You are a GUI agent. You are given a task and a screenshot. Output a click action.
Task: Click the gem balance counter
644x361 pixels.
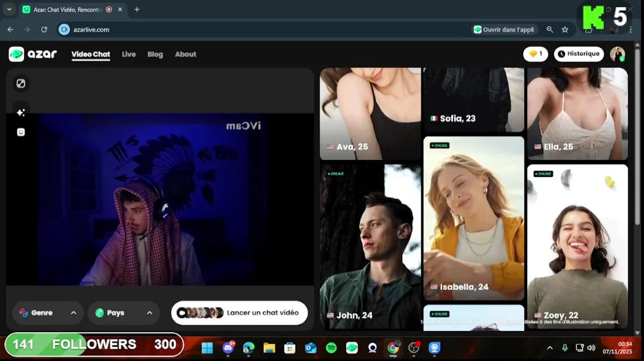coord(535,54)
